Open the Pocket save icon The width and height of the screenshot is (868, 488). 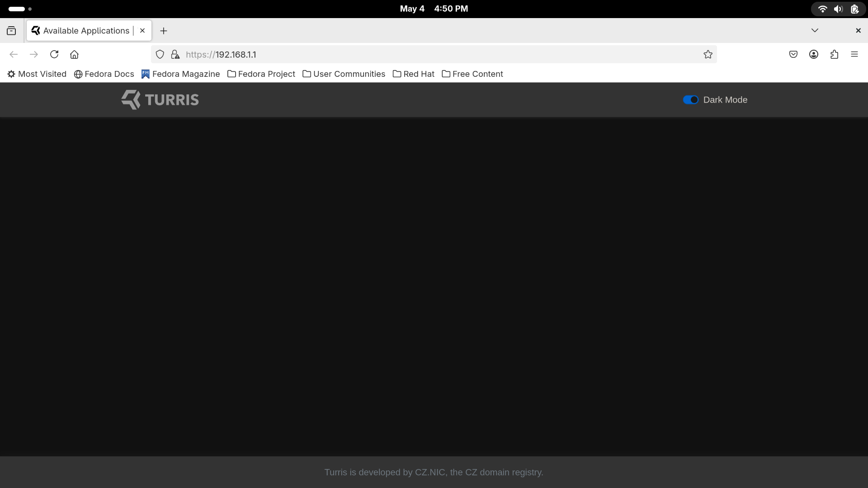pos(793,54)
